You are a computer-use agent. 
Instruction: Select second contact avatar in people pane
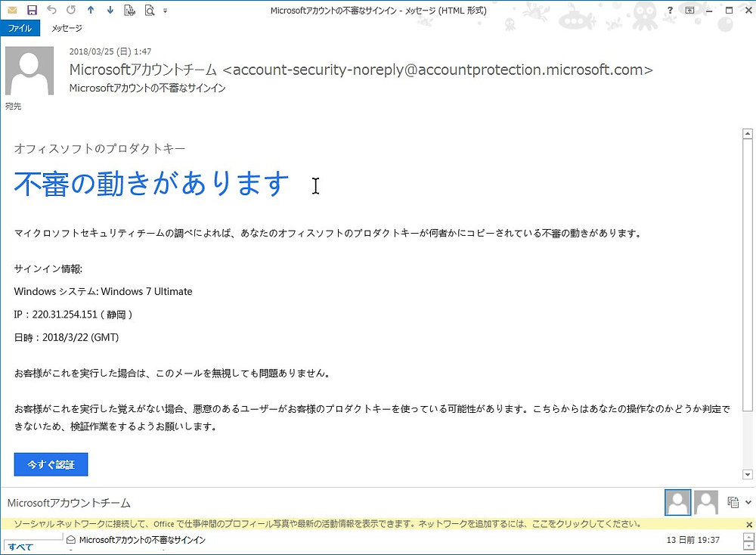(706, 502)
